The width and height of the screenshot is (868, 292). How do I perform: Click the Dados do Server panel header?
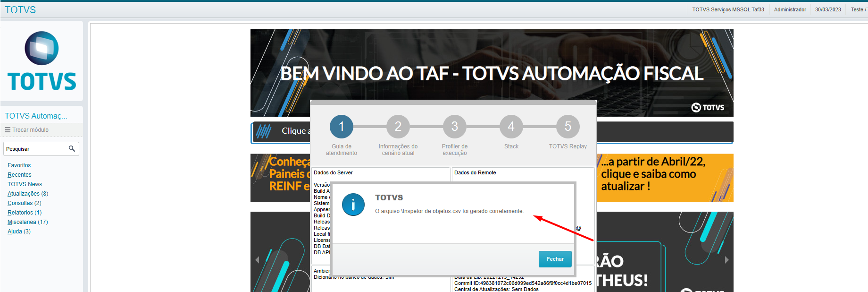pos(333,172)
